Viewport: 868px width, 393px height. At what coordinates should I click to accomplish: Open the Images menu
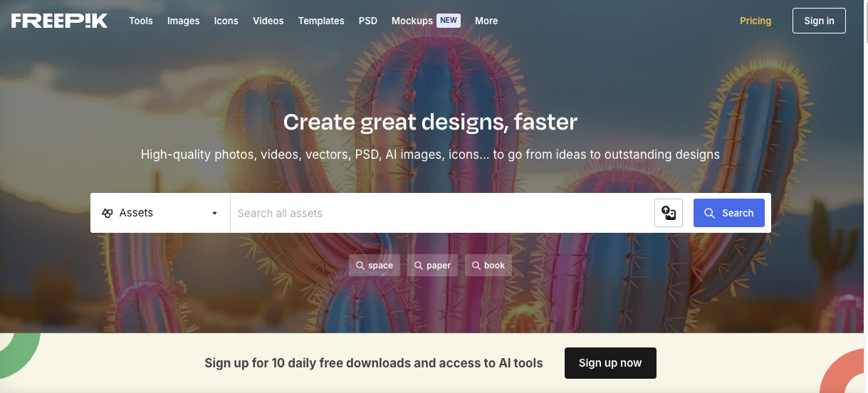click(183, 21)
